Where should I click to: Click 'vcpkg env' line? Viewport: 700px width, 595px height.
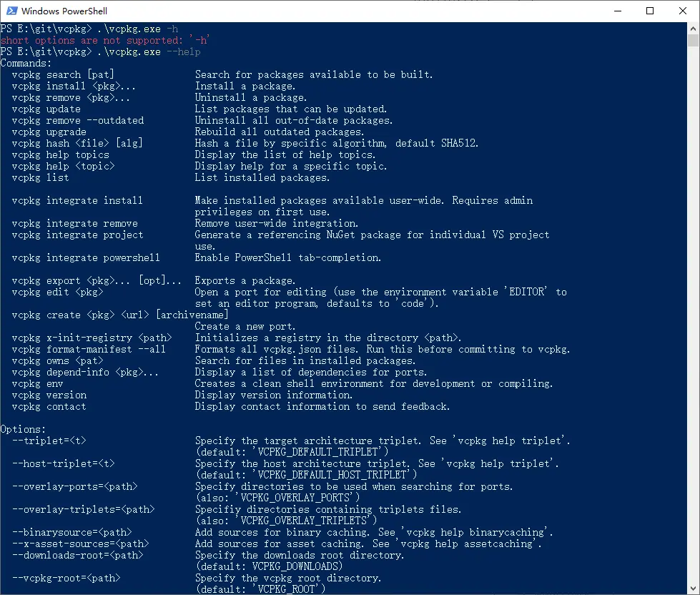click(x=37, y=384)
